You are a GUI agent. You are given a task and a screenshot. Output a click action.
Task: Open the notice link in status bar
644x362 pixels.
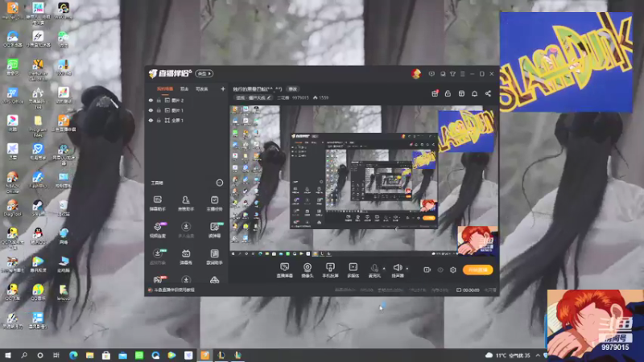tap(171, 290)
